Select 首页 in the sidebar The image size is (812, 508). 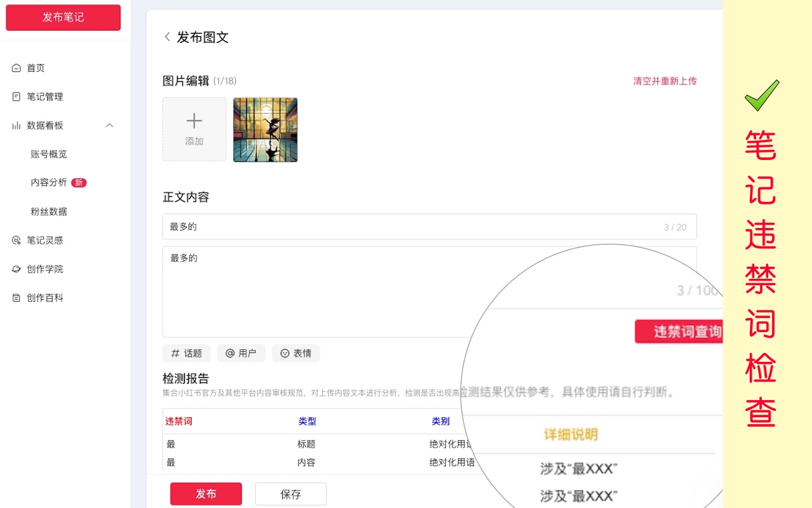tap(36, 67)
